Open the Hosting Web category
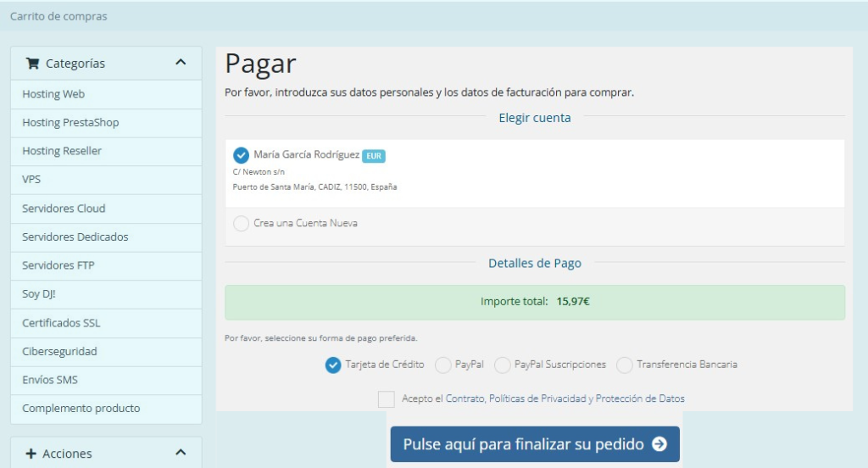This screenshot has height=468, width=868. pyautogui.click(x=106, y=94)
